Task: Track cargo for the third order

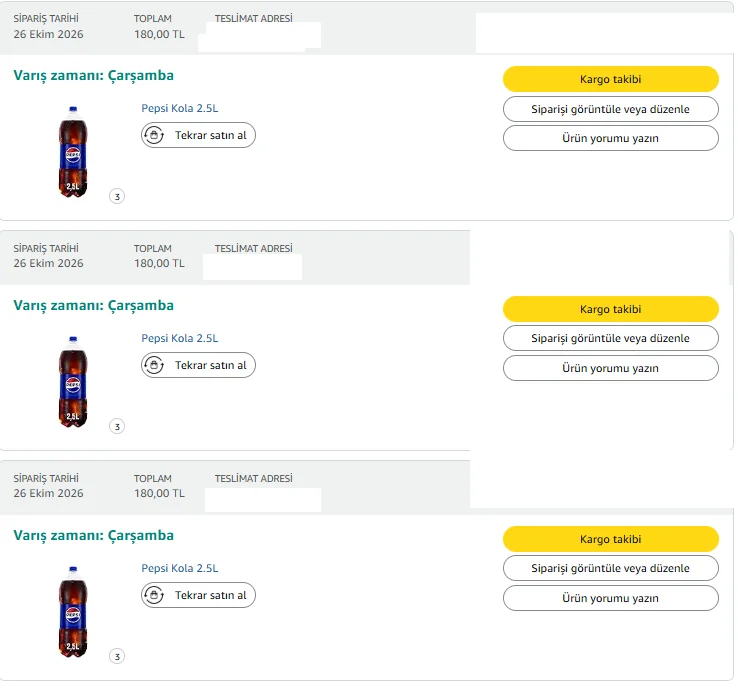Action: (610, 539)
